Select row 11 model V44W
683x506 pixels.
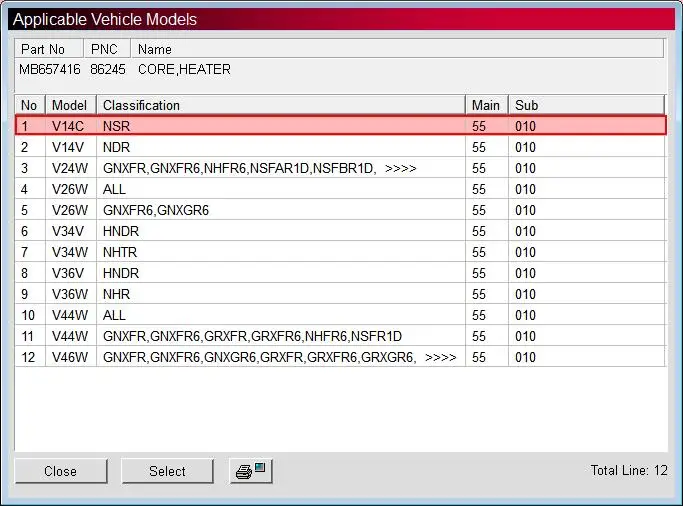pos(341,336)
